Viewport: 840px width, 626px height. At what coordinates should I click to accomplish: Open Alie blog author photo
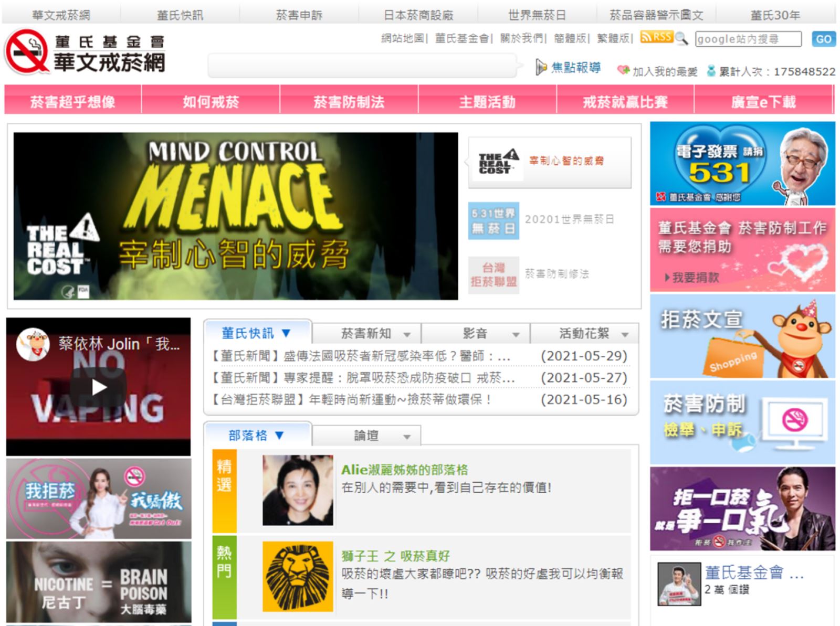click(x=298, y=490)
